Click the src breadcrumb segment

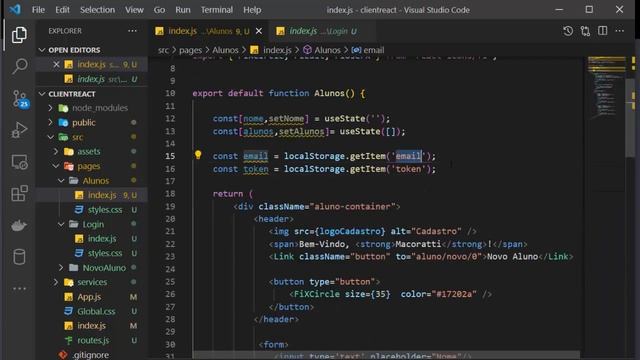tap(163, 50)
